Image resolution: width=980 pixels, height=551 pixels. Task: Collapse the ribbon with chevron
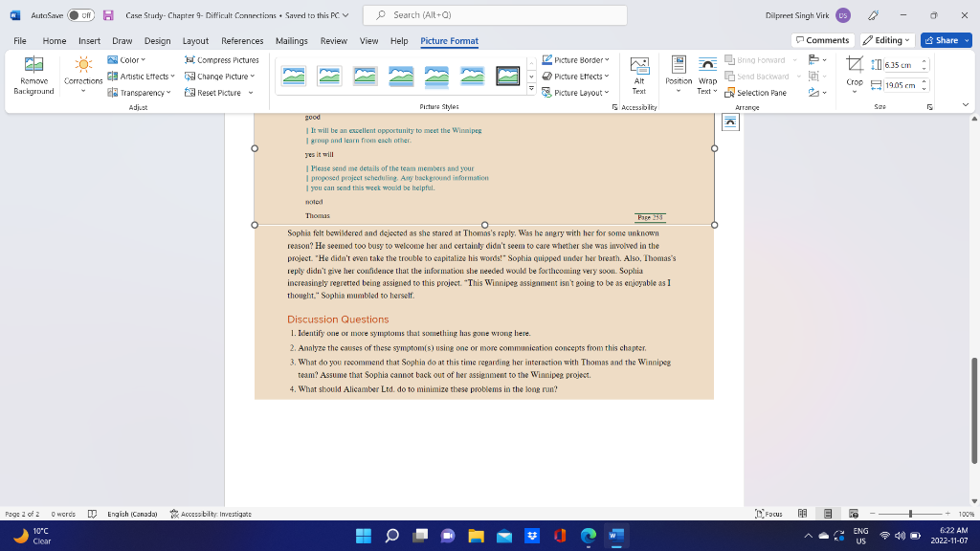[965, 105]
